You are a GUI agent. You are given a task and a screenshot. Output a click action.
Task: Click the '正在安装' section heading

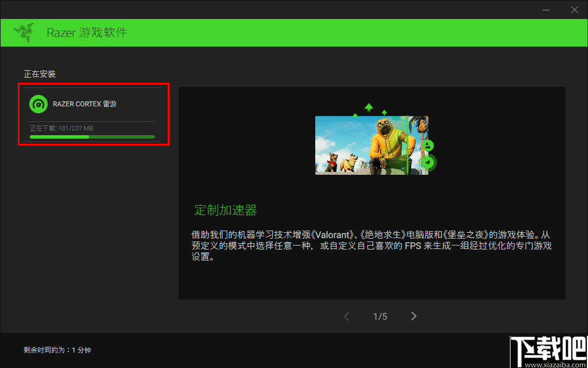[x=39, y=74]
